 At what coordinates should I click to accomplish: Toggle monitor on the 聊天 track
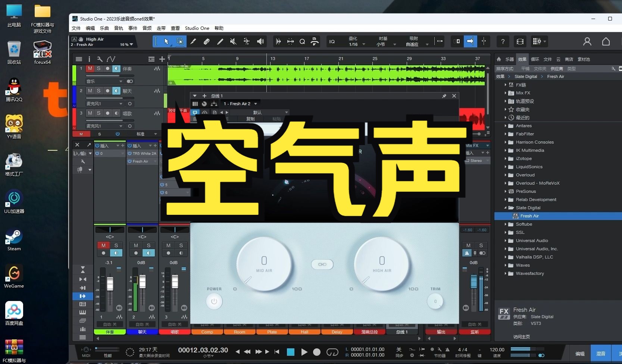point(116,91)
